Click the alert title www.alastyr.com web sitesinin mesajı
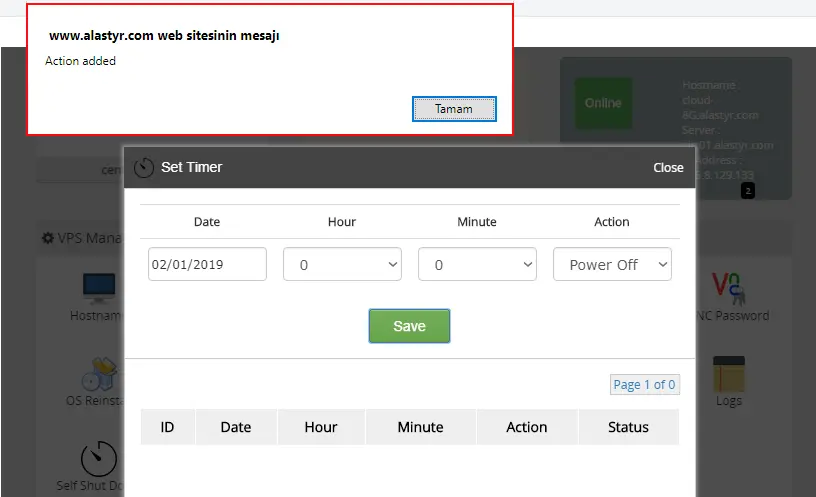Image resolution: width=816 pixels, height=497 pixels. coord(164,35)
